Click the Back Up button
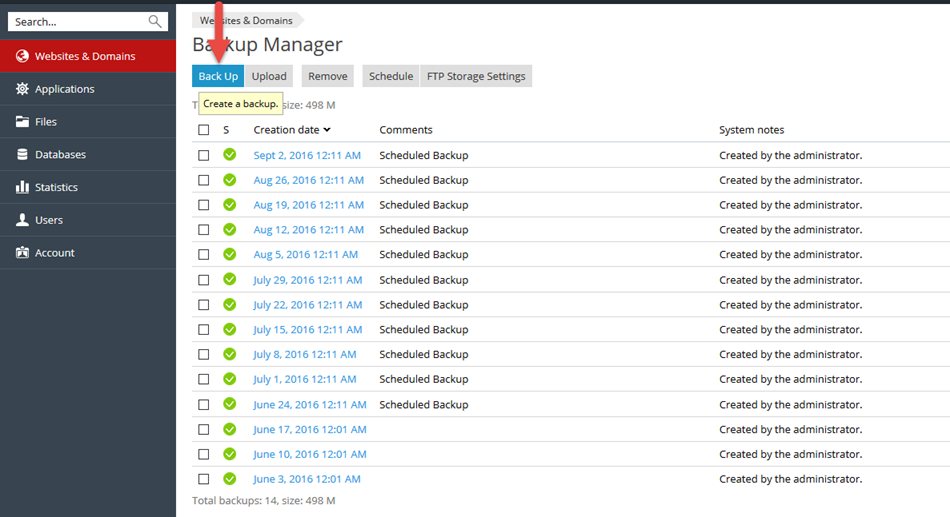The width and height of the screenshot is (950, 517). click(x=218, y=76)
